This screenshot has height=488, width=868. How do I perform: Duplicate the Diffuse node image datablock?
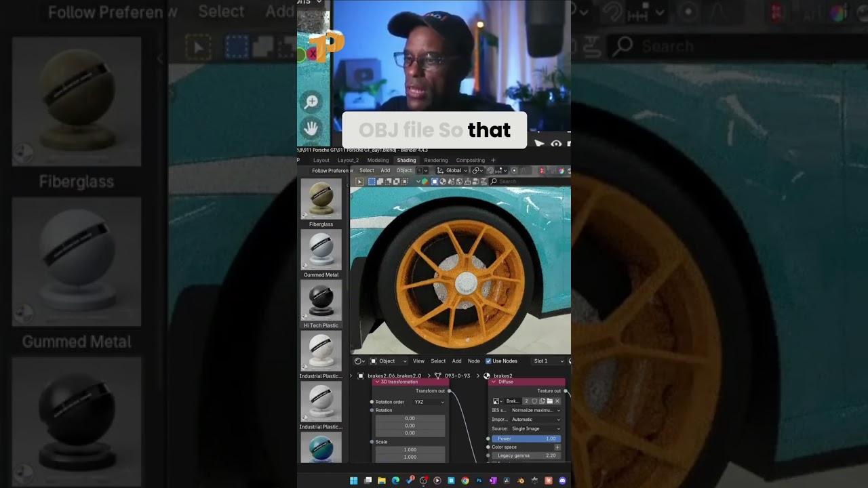542,401
